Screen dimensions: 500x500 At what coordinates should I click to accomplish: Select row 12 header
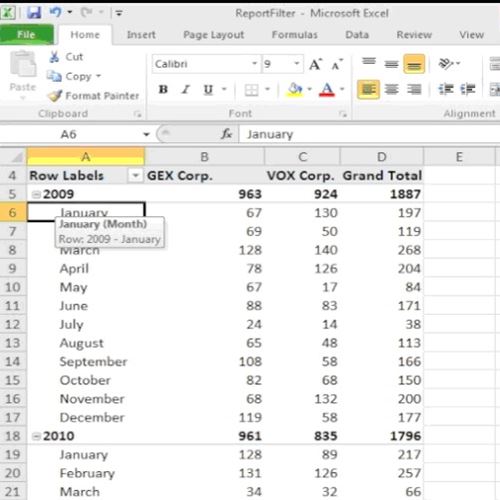(x=13, y=325)
